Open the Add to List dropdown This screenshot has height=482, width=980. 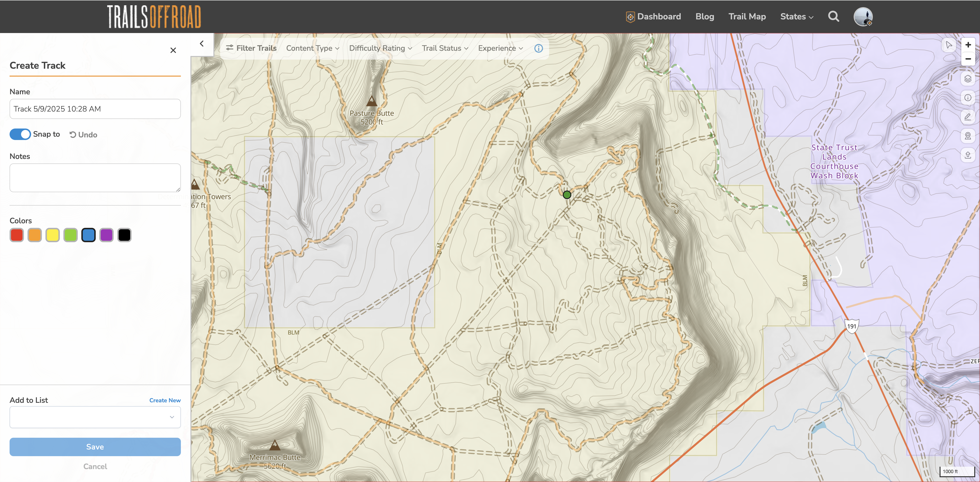[x=95, y=417]
